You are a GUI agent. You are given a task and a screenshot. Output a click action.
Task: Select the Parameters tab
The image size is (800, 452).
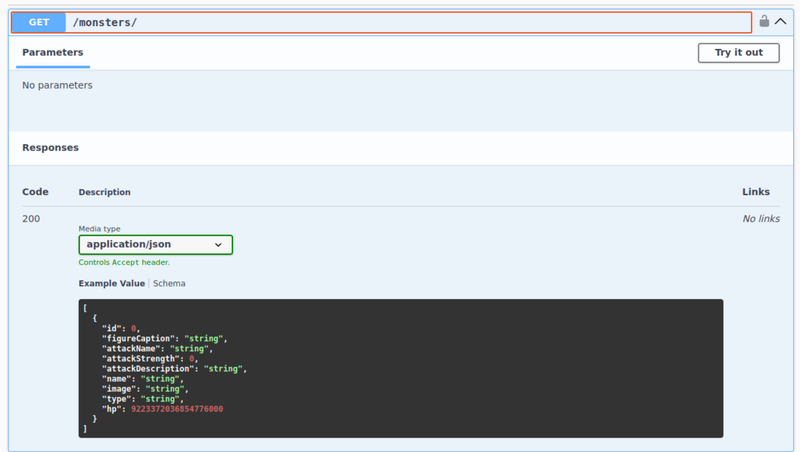pos(52,52)
